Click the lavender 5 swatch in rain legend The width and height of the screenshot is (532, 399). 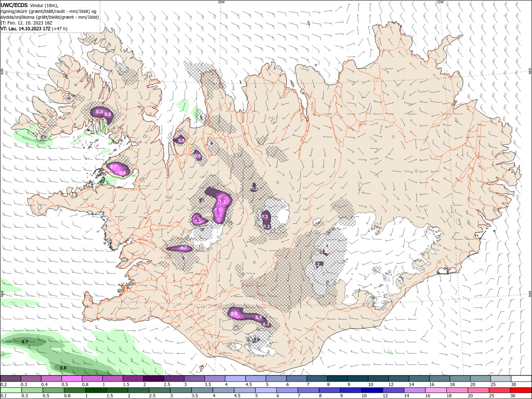266,390
